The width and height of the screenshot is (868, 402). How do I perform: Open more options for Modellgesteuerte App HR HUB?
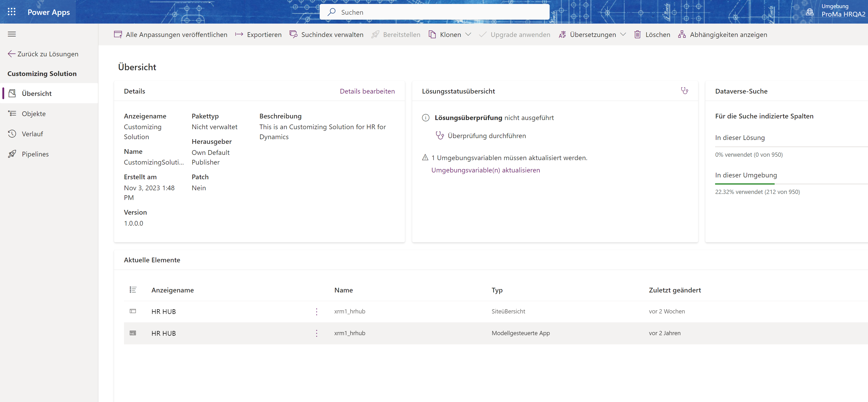pyautogui.click(x=317, y=333)
